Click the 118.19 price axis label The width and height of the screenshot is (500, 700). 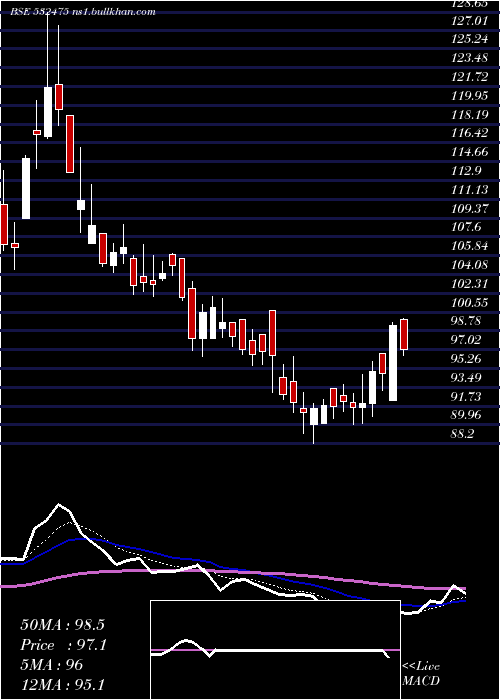pyautogui.click(x=469, y=115)
